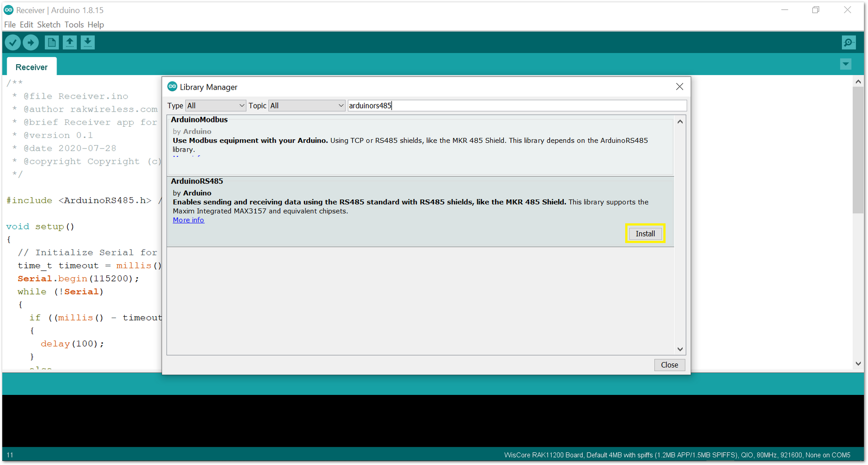Click the WisCore RAK11200 board status text
Viewport: 868px width, 465px height.
pyautogui.click(x=677, y=455)
